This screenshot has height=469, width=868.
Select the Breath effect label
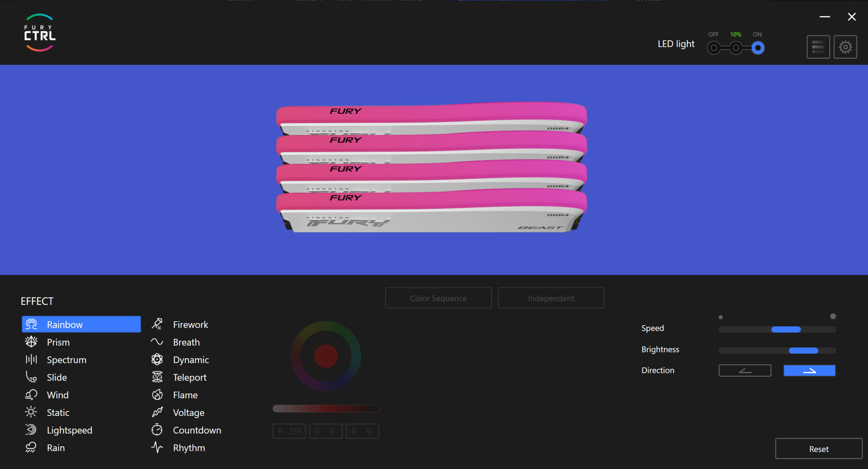click(186, 342)
